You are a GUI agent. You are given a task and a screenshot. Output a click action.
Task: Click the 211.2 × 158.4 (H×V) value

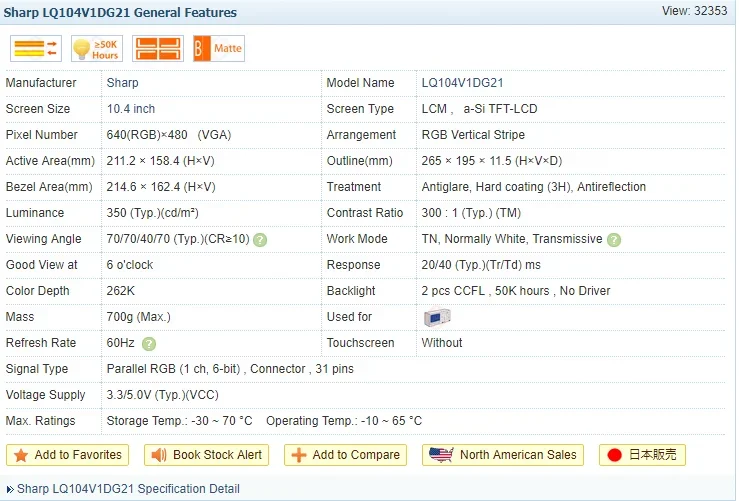160,161
